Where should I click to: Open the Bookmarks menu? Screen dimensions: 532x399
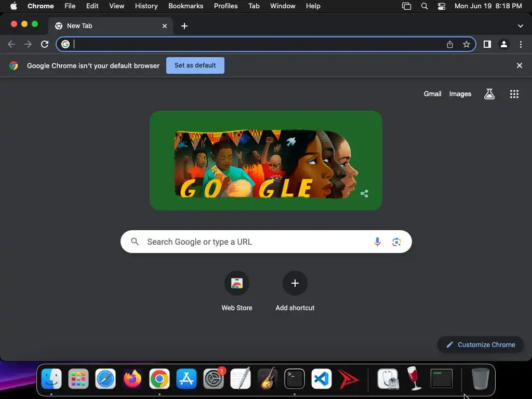pos(185,6)
